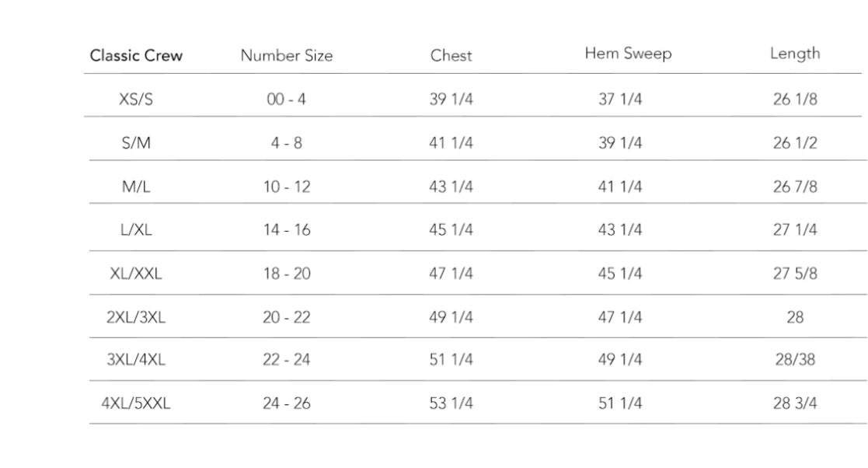Click the hem sweep value 37 1/4
Image resolution: width=868 pixels, height=468 pixels.
(620, 100)
